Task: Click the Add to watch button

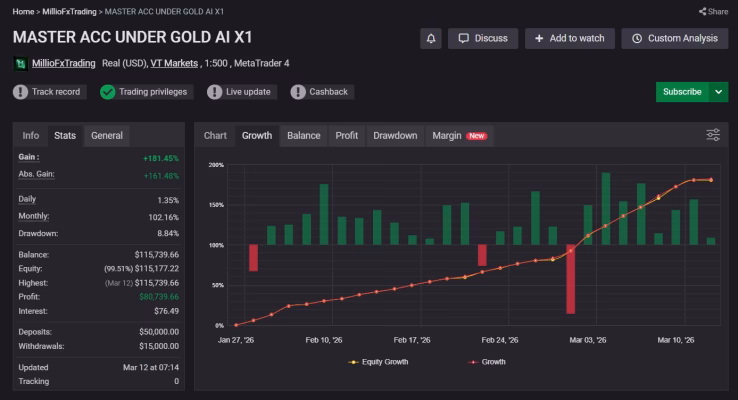Action: 570,39
